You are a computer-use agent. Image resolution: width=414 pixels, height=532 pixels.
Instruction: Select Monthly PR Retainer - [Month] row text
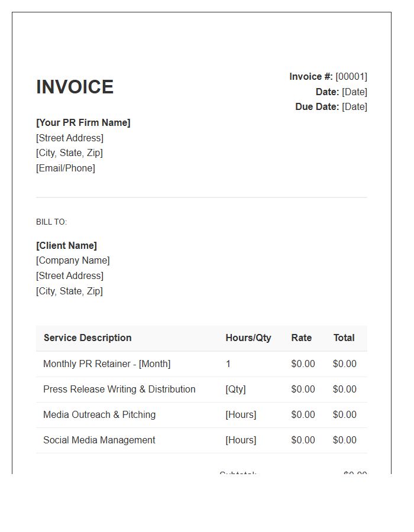pos(107,364)
